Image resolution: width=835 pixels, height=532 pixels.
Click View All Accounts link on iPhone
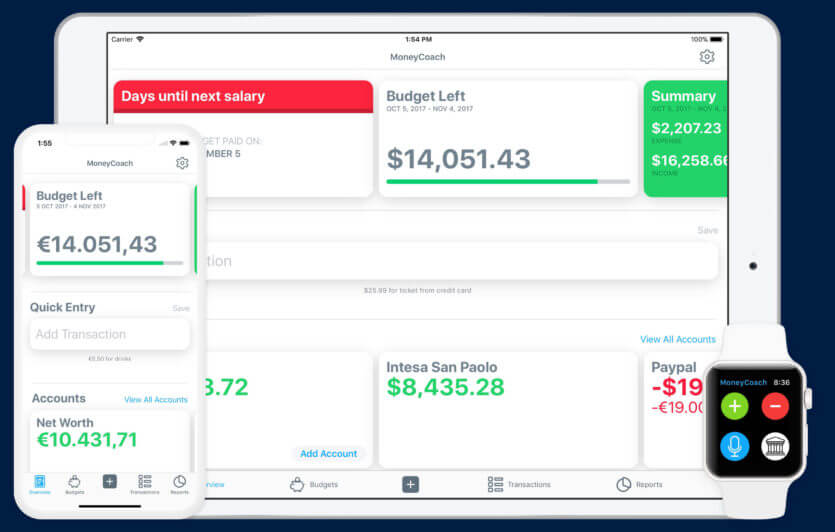click(x=155, y=399)
